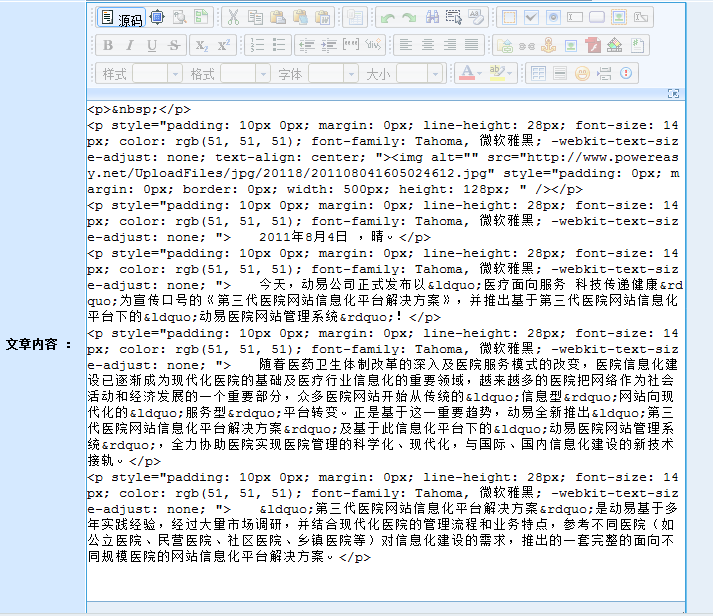Collapse the toolbar using the corner button

click(x=673, y=93)
